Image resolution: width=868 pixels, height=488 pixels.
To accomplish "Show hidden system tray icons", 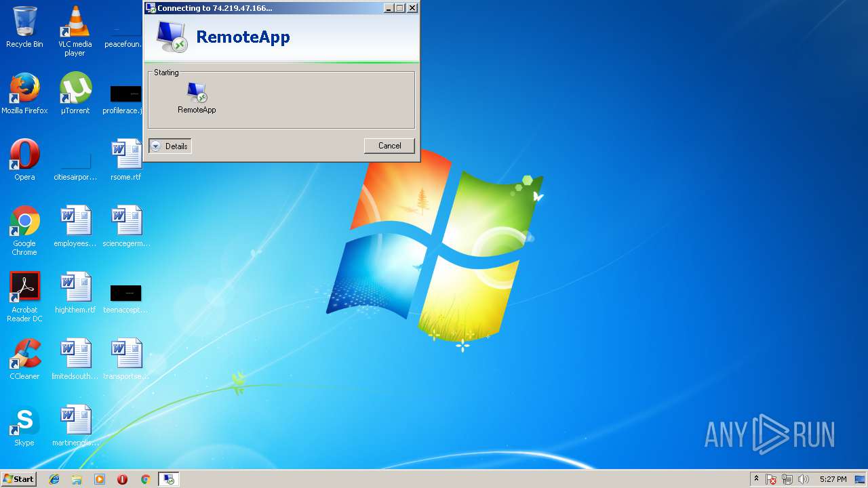I will pyautogui.click(x=756, y=479).
